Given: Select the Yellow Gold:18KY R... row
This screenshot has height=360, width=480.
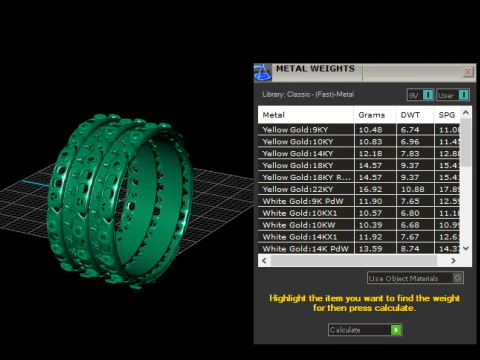Looking at the screenshot, I should point(359,177).
